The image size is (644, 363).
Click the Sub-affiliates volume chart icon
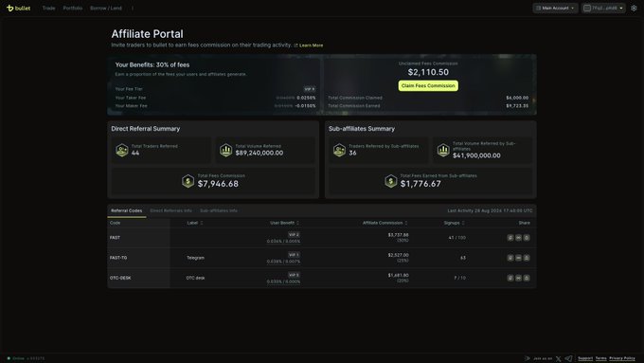443,150
